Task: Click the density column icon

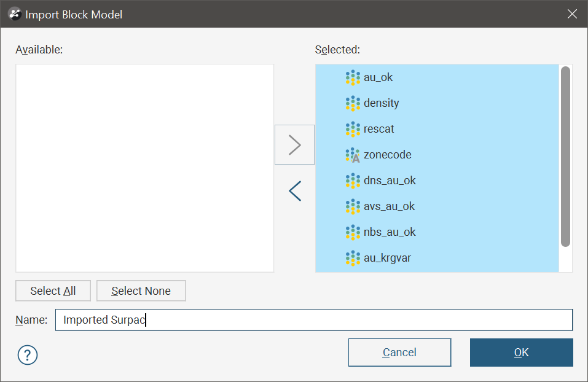Action: click(x=353, y=103)
